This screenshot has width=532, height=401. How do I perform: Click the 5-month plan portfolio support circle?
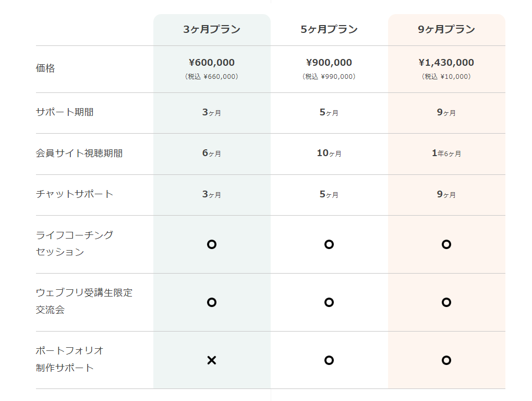click(x=329, y=360)
